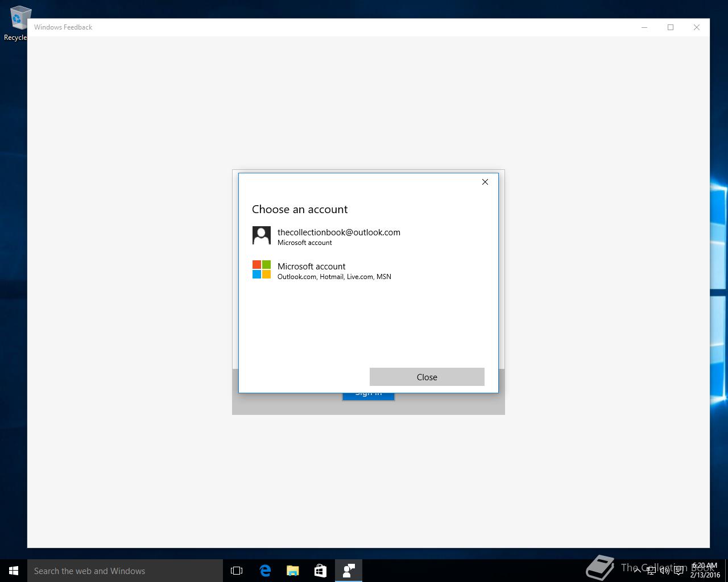Click the Search the web and Windows box
Image resolution: width=728 pixels, height=582 pixels.
pyautogui.click(x=125, y=571)
